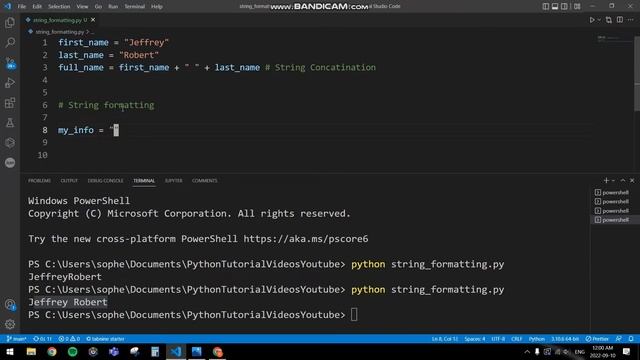
Task: Create a new terminal with plus icon
Action: click(606, 180)
